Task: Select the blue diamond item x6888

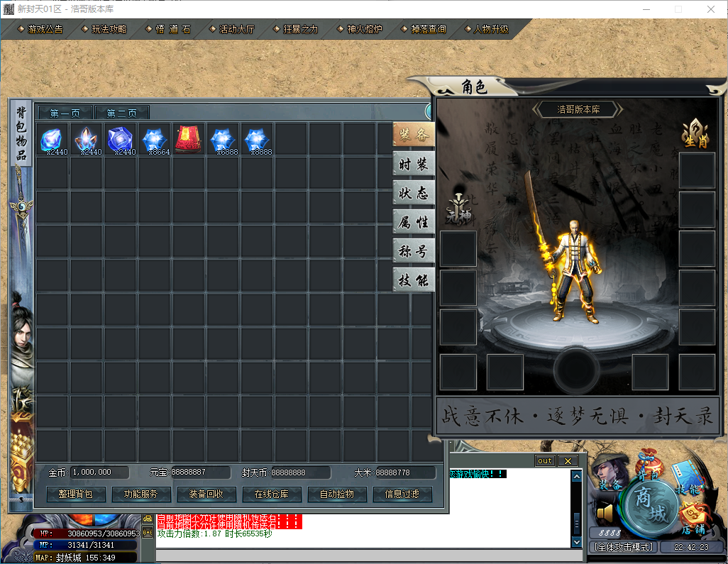Action: tap(223, 139)
